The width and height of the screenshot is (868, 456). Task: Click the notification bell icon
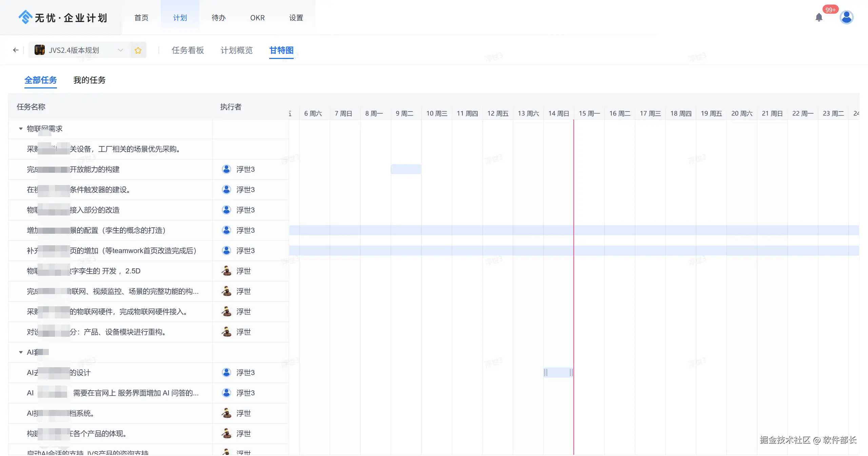(x=819, y=17)
